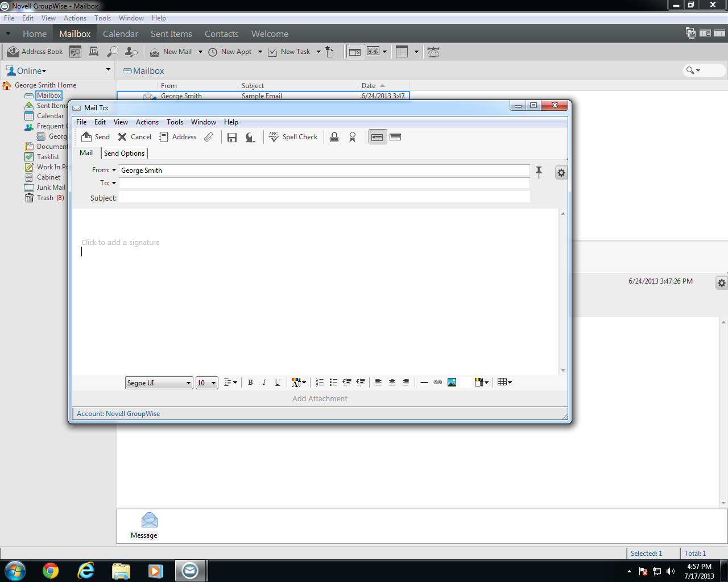728x582 pixels.
Task: Click New Mail in the main toolbar
Action: (171, 52)
